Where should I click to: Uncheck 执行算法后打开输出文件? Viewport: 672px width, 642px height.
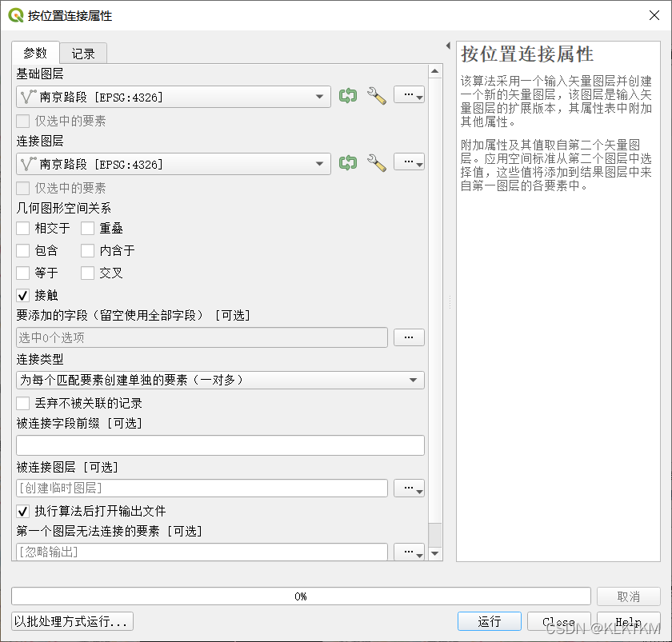pos(22,511)
